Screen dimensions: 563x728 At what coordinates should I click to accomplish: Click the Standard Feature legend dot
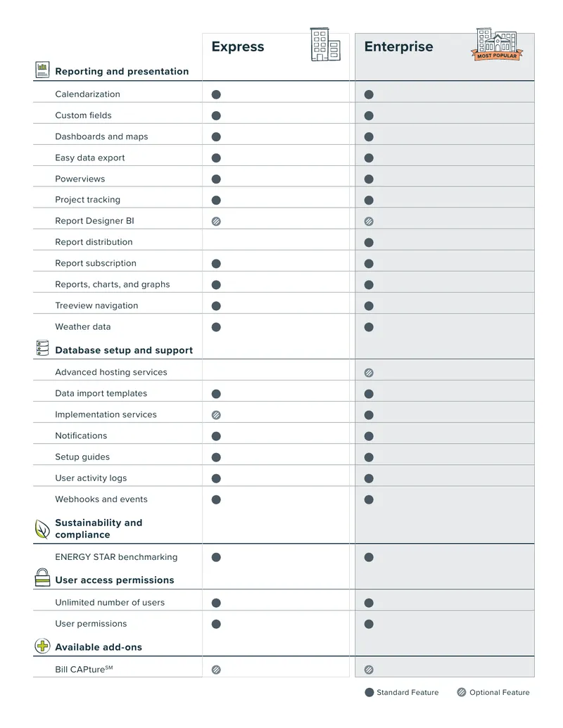(x=369, y=693)
